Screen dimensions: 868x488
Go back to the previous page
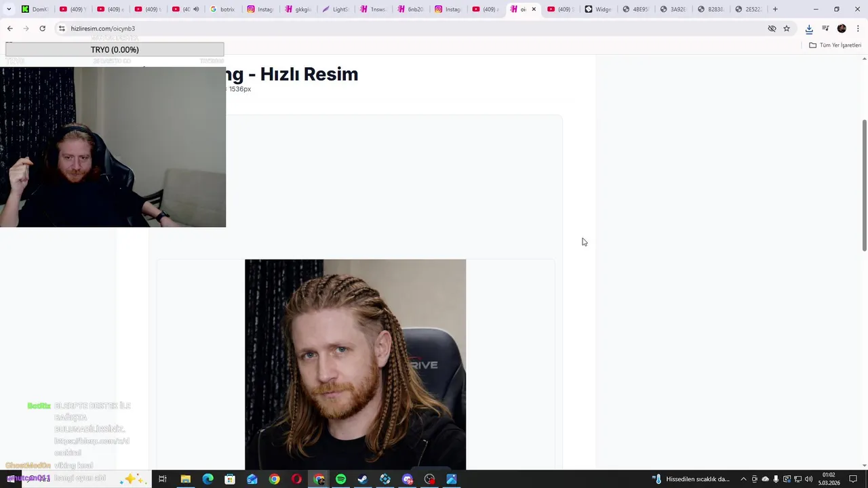tap(9, 28)
